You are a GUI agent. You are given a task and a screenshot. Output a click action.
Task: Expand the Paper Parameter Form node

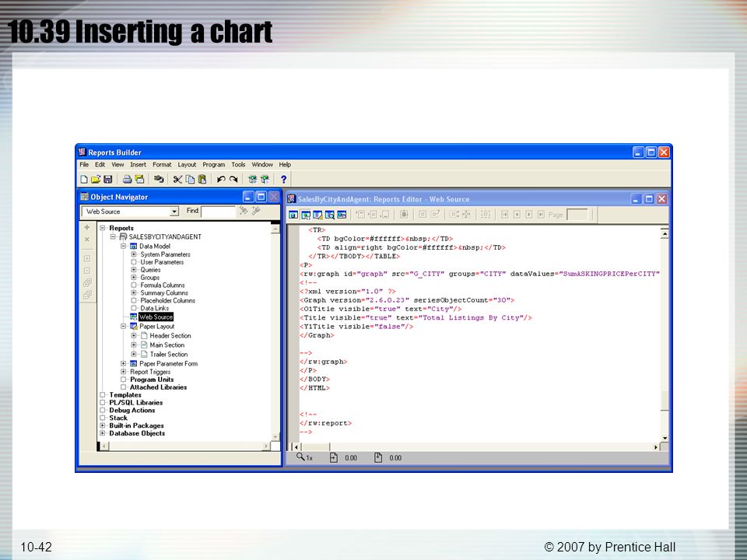(x=124, y=363)
